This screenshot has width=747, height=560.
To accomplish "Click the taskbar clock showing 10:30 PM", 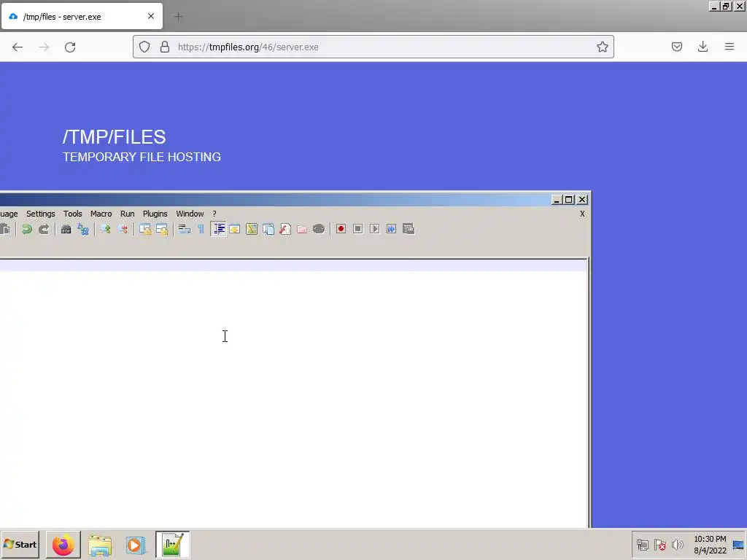I will point(710,545).
